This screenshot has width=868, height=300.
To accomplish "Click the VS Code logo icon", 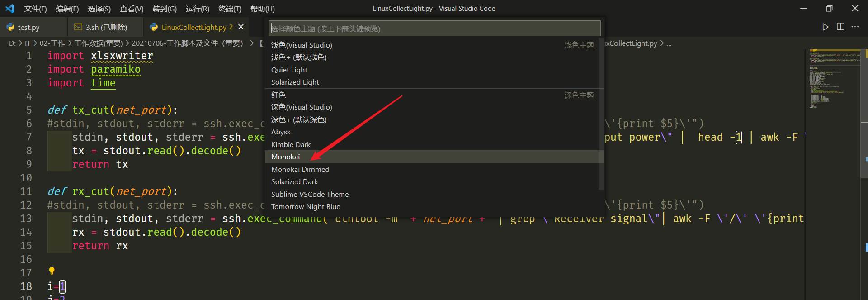I will pos(10,8).
